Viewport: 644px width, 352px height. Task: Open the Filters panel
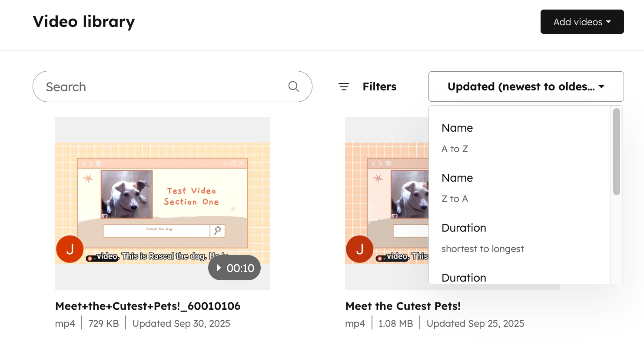pos(379,87)
